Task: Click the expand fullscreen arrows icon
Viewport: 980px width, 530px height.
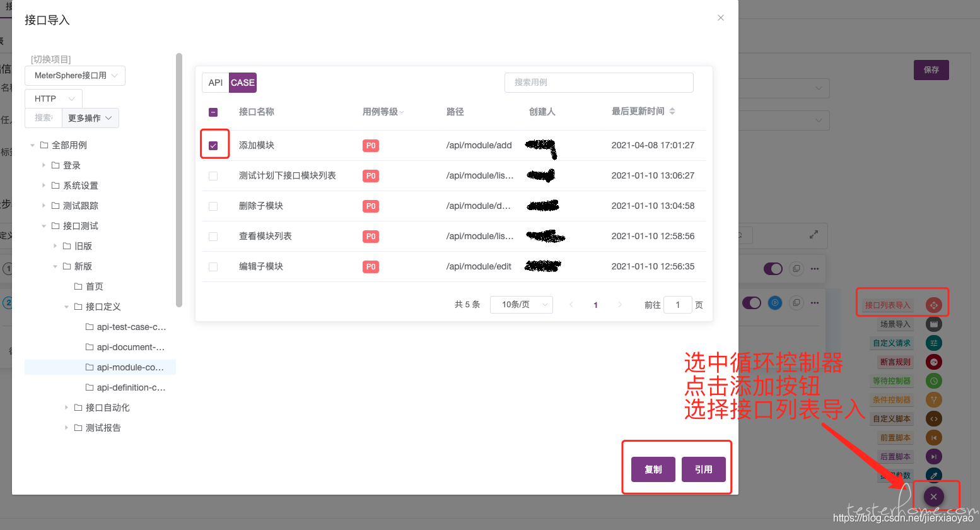Action: click(x=814, y=234)
